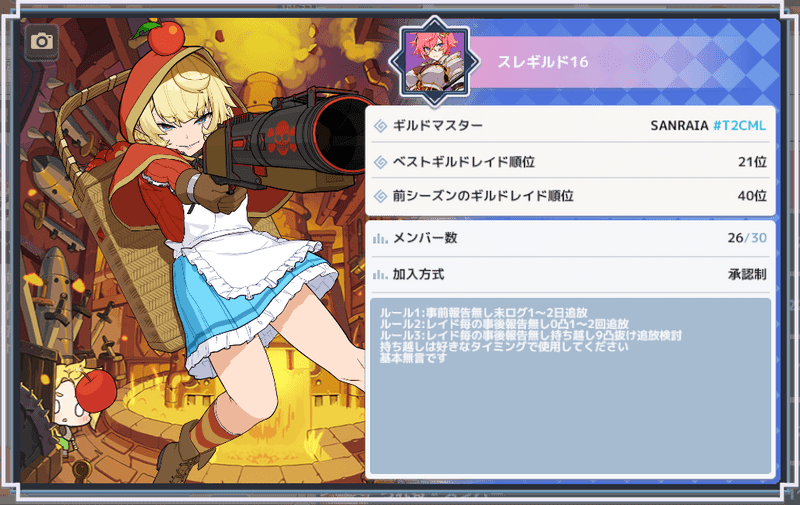Click the ベストギルドレイド順位 diamond icon
This screenshot has height=505, width=800.
(x=381, y=162)
